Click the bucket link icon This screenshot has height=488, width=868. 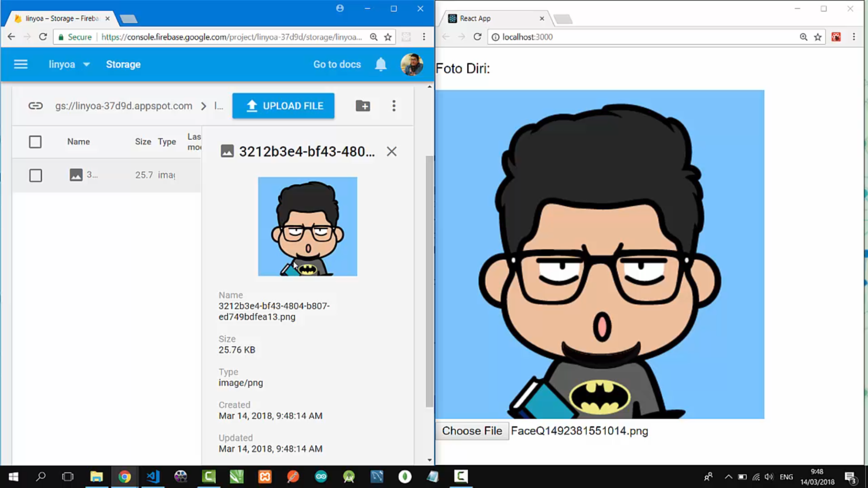(x=36, y=106)
